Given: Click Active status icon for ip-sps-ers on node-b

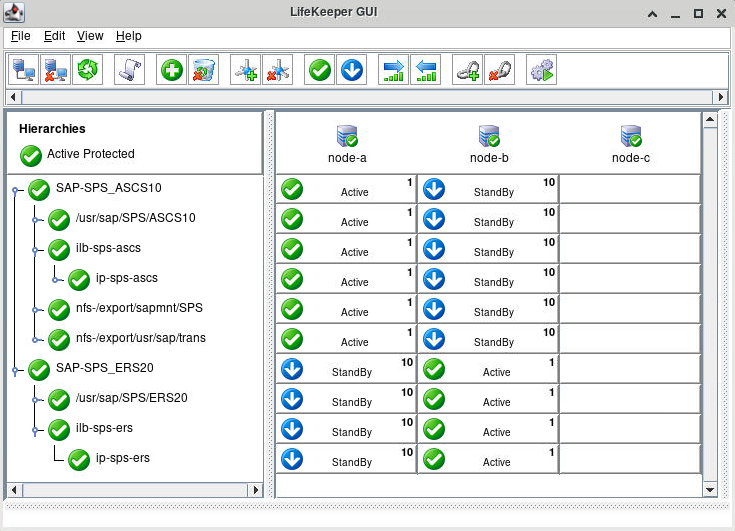Looking at the screenshot, I should (x=434, y=459).
